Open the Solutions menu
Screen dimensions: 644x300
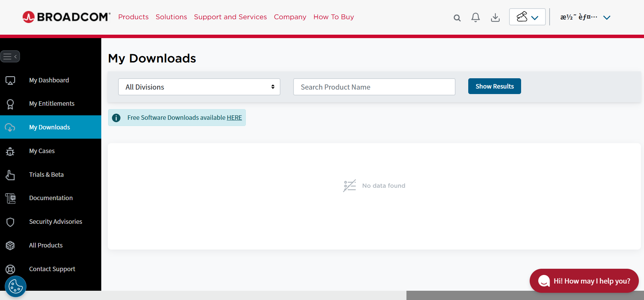click(x=171, y=17)
